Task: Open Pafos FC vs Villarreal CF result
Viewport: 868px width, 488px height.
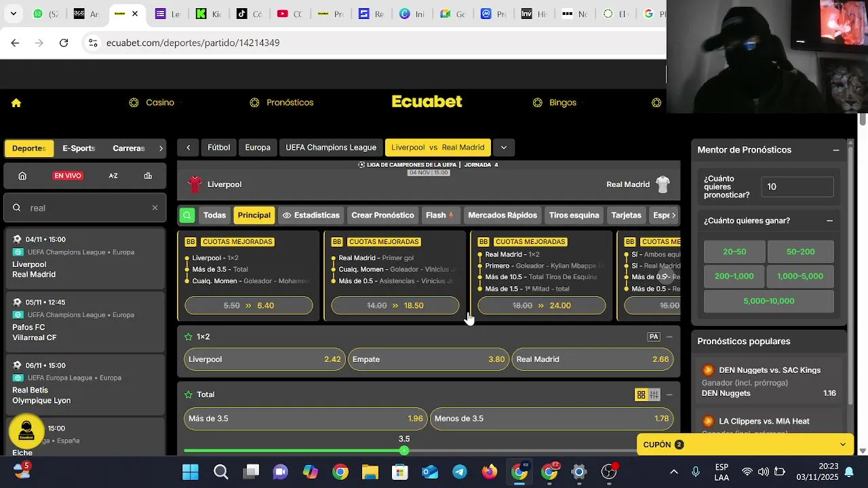Action: (85, 321)
